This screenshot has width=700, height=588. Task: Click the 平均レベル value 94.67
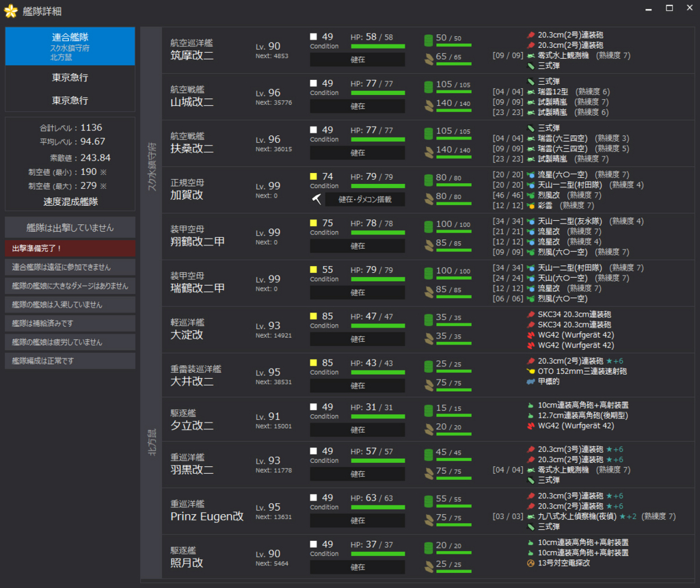[92, 142]
